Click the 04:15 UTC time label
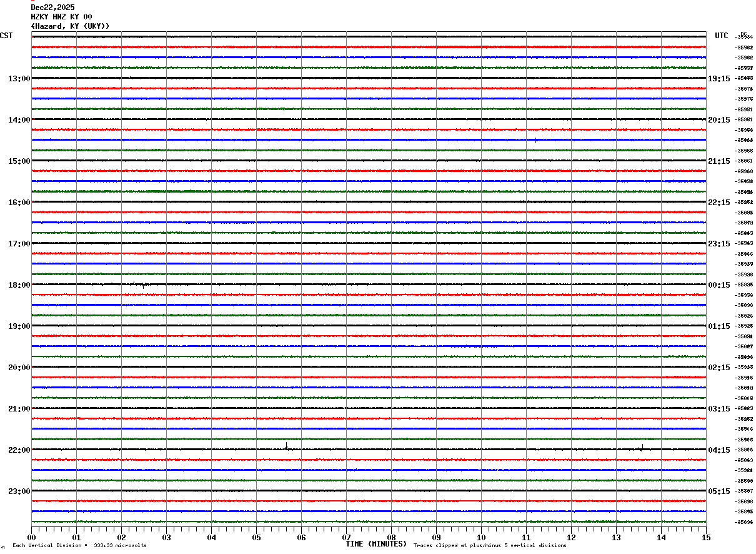Image resolution: width=756 pixels, height=554 pixels. point(719,450)
